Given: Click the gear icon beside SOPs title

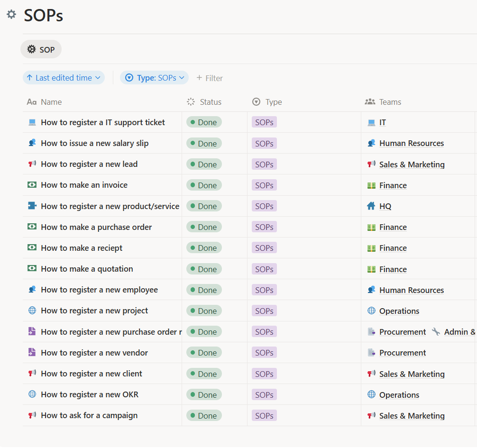Looking at the screenshot, I should pyautogui.click(x=11, y=15).
